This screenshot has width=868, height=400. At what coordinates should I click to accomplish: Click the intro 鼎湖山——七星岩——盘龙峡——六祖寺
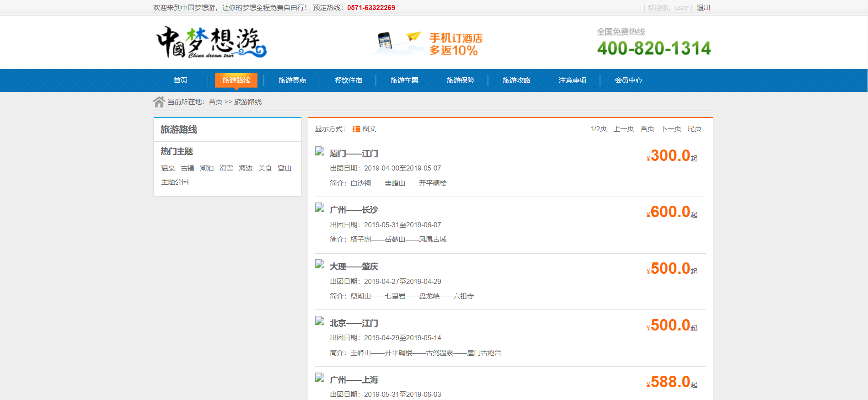pyautogui.click(x=412, y=296)
